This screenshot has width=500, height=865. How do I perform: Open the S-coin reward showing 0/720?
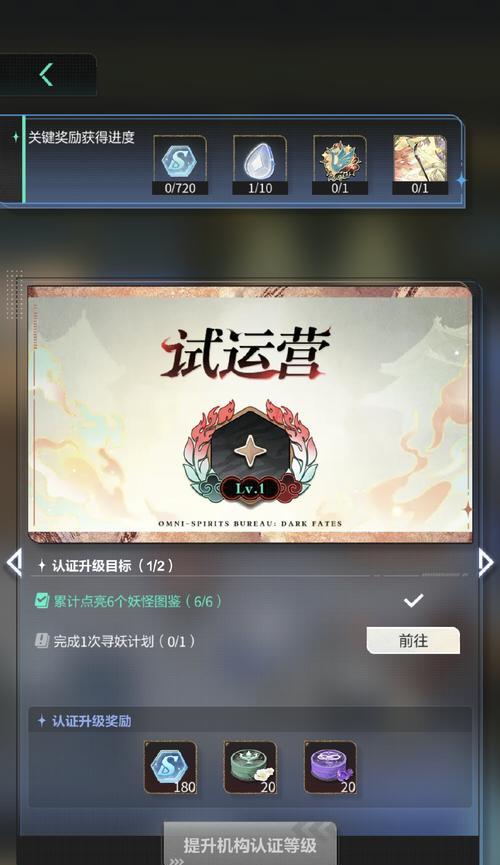click(180, 164)
